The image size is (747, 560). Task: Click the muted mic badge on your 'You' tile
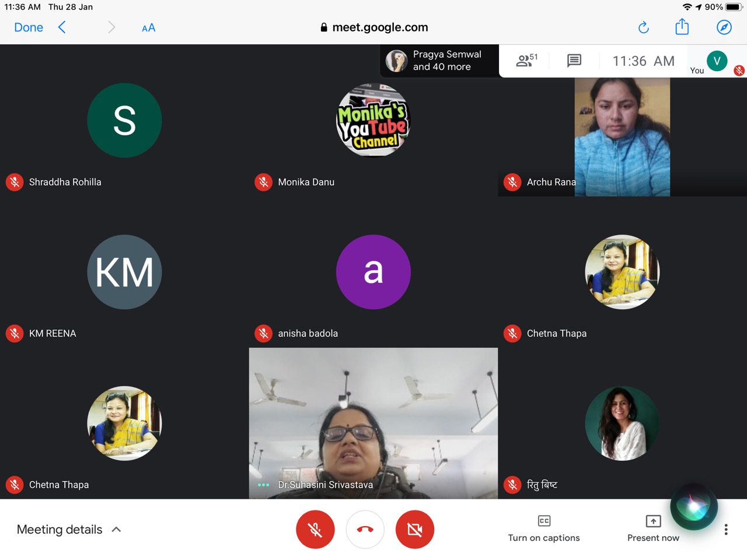[739, 71]
